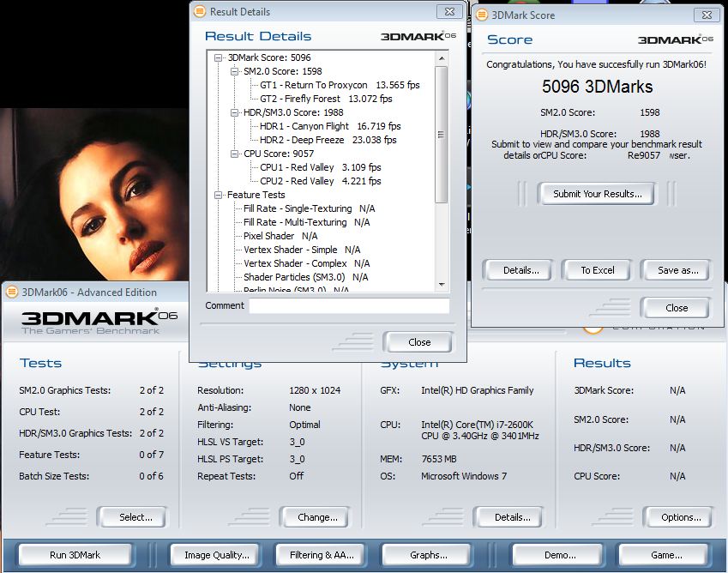
Task: Open Change settings dialog
Action: (x=317, y=517)
